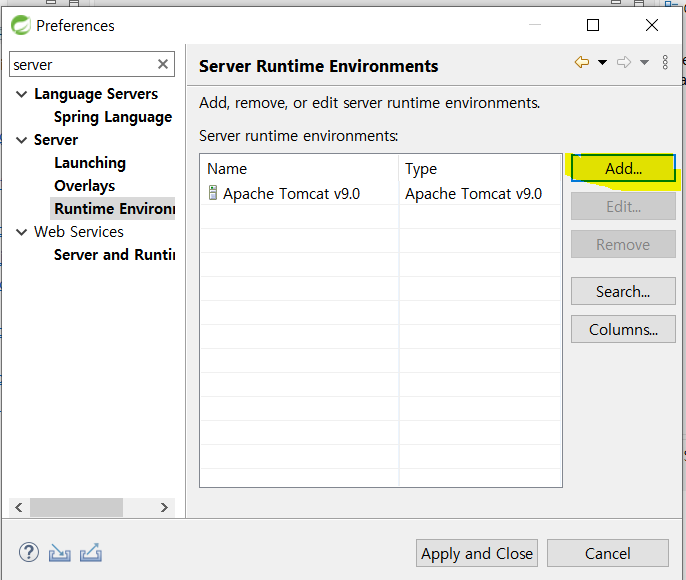Select Server and Runtime under Web Services
686x580 pixels.
114,255
